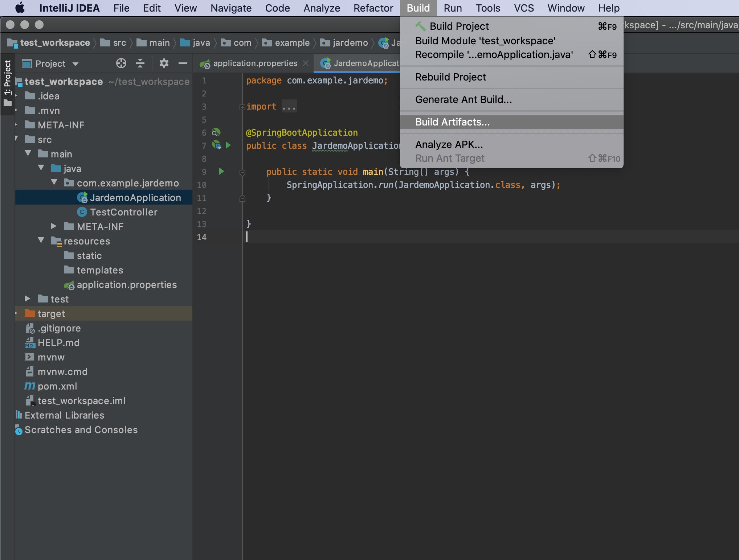Open the VCS menu

click(x=524, y=8)
